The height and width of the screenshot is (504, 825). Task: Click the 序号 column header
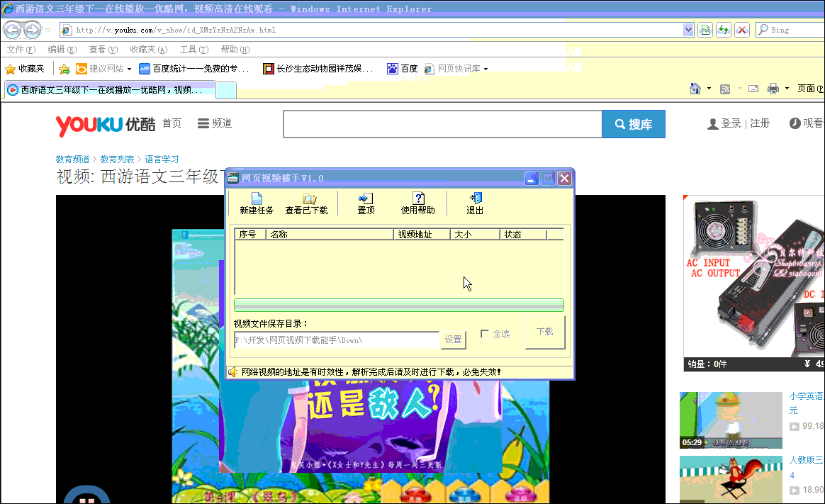250,234
